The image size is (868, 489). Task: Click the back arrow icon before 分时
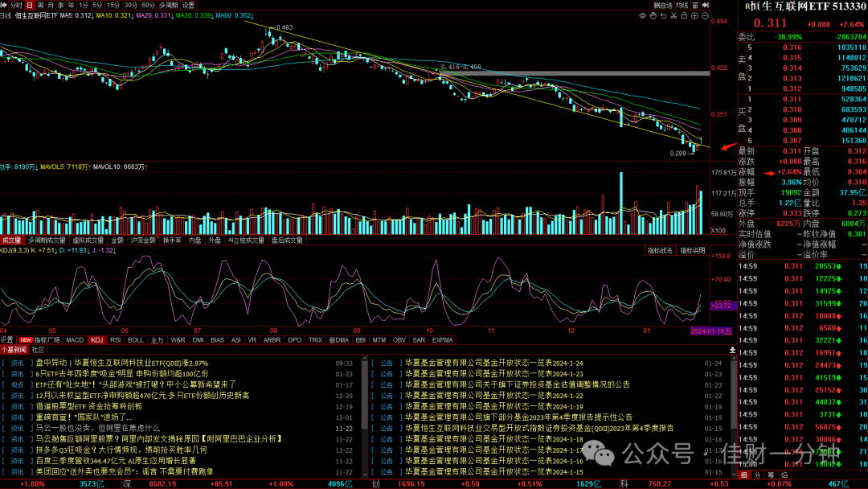[4, 5]
